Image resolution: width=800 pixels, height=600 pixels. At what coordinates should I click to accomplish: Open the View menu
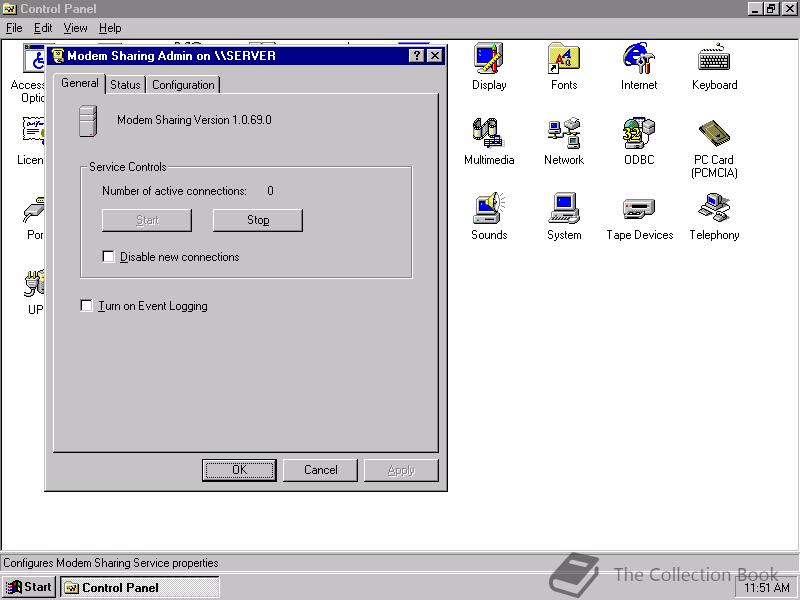pos(75,28)
